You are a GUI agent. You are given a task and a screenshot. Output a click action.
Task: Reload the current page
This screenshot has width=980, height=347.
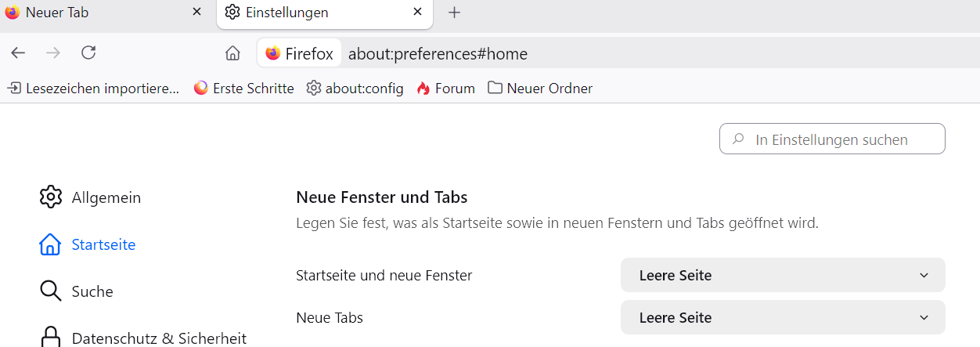pos(88,53)
